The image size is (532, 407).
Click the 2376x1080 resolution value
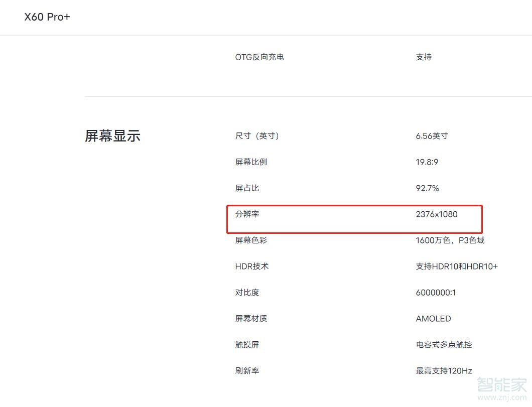pyautogui.click(x=437, y=214)
